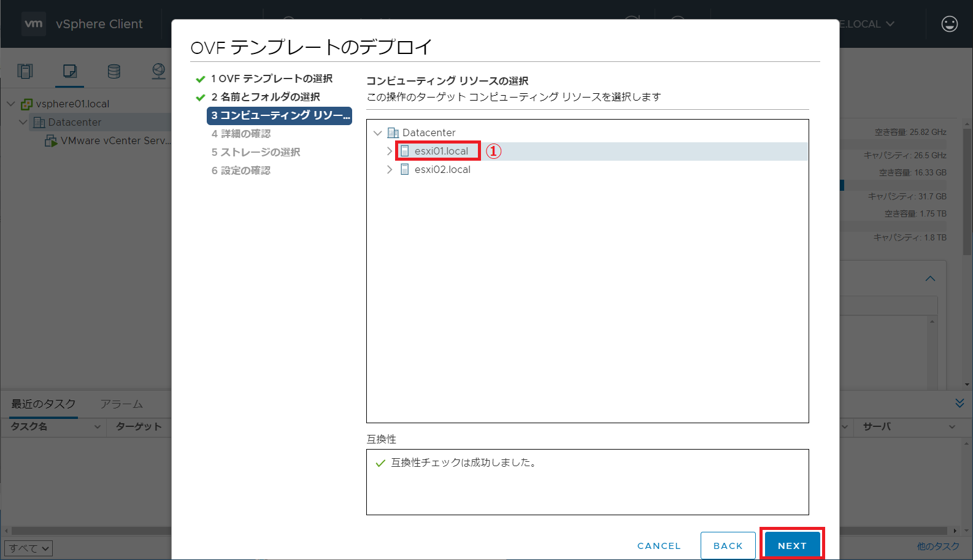Click キャパシティ: 31.7 GB value

coord(907,196)
